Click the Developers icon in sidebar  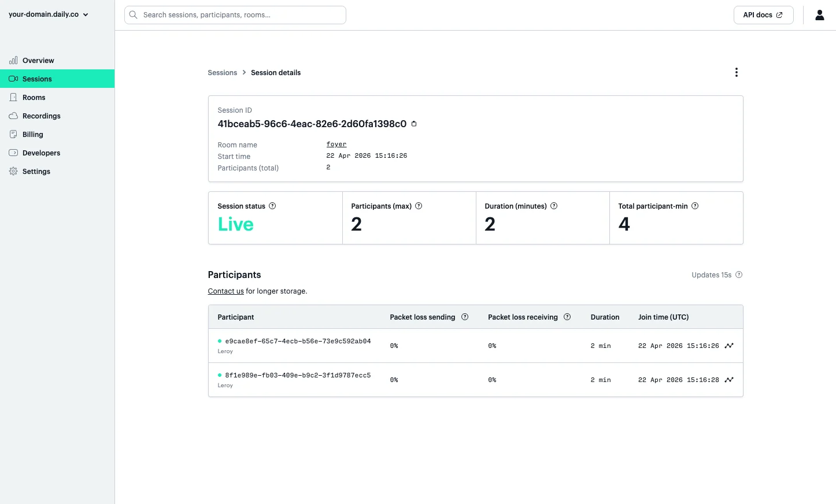coord(13,153)
